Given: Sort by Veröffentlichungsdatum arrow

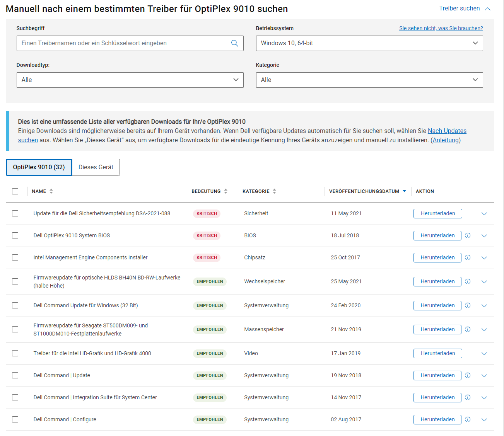Looking at the screenshot, I should (404, 191).
